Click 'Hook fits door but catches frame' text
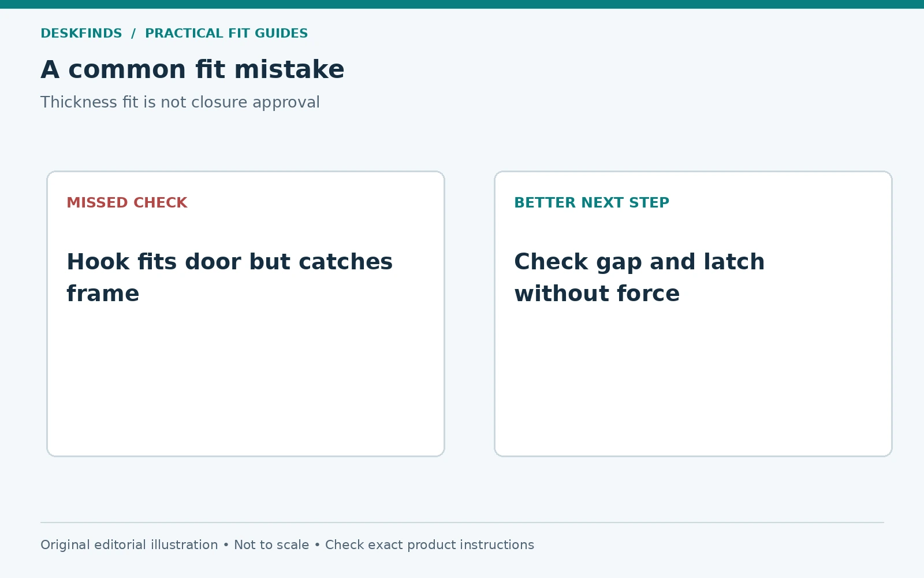The width and height of the screenshot is (924, 578). 230,277
